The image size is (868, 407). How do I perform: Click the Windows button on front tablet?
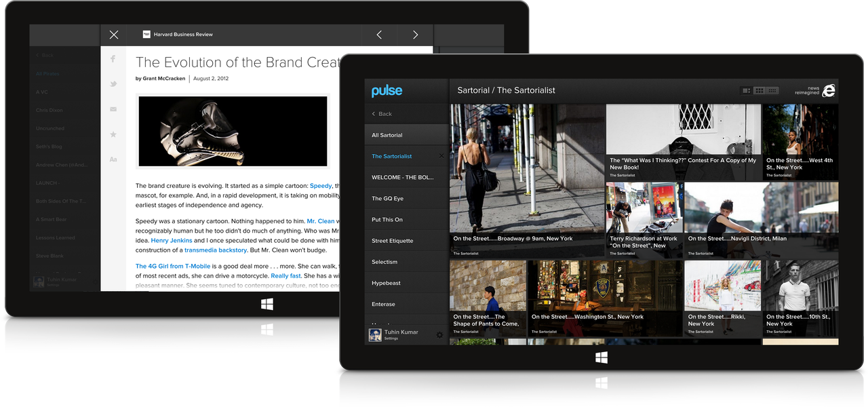pyautogui.click(x=601, y=357)
